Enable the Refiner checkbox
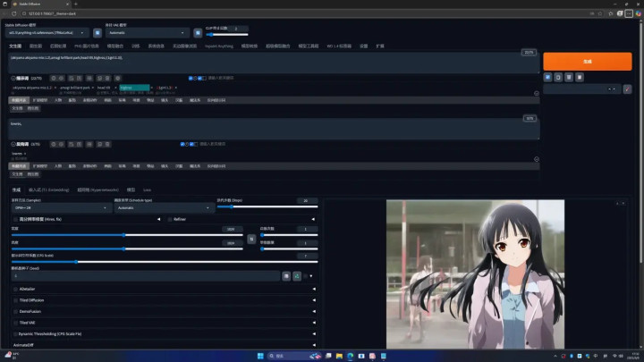The width and height of the screenshot is (644, 362). coord(170,219)
